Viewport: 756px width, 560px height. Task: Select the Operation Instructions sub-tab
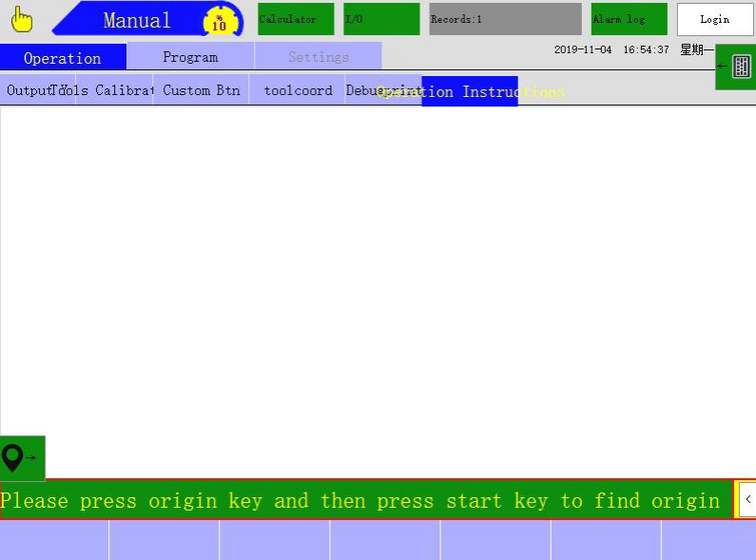coord(470,91)
